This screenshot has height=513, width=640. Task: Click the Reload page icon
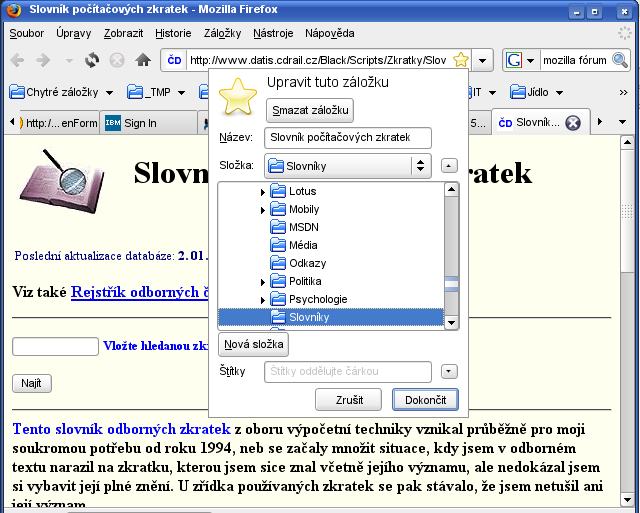pos(92,60)
